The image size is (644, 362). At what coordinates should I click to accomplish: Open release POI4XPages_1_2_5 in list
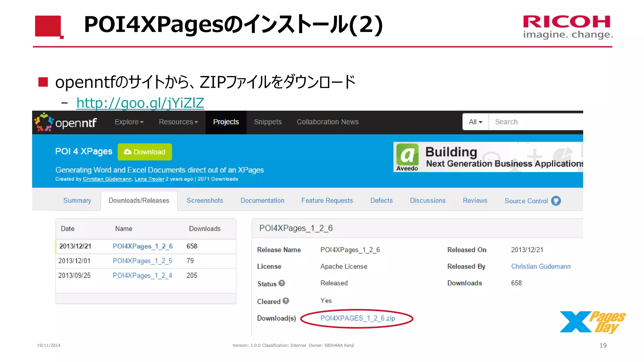(x=142, y=261)
